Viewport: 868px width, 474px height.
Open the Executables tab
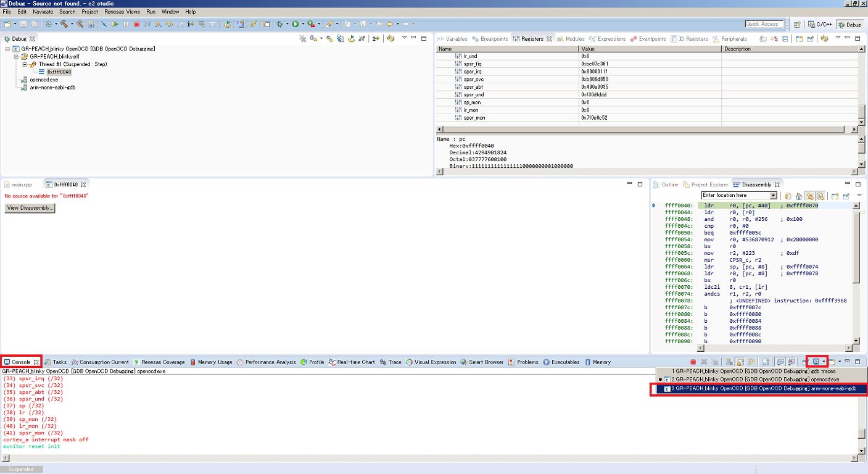[x=561, y=362]
